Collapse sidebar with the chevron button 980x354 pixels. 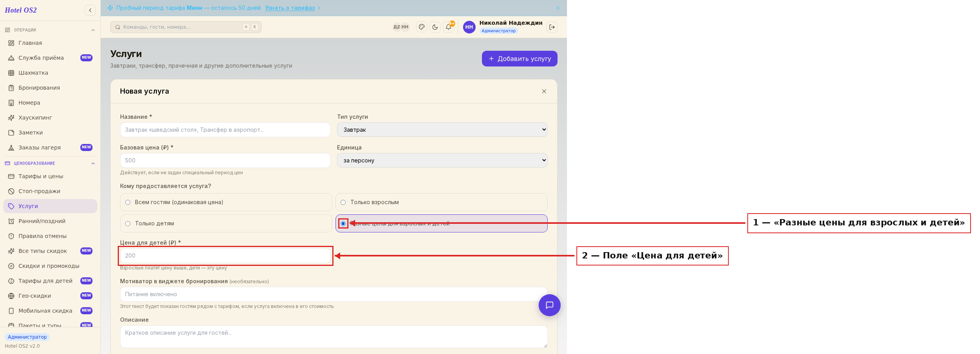(90, 10)
